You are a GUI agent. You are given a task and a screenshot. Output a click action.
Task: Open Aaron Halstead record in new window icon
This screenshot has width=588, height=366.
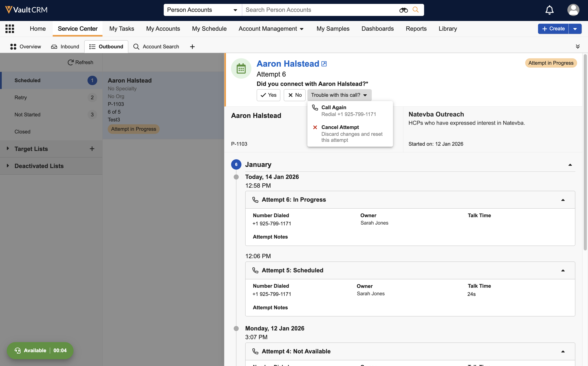(x=324, y=64)
